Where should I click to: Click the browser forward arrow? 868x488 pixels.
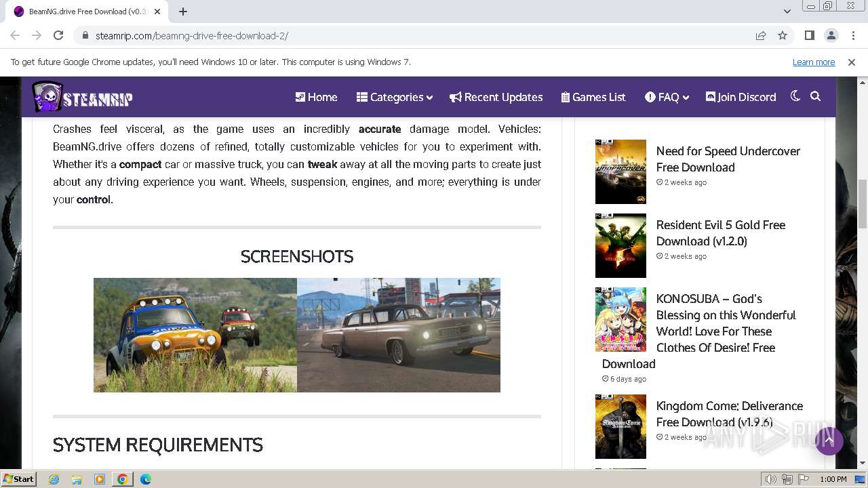tap(37, 35)
